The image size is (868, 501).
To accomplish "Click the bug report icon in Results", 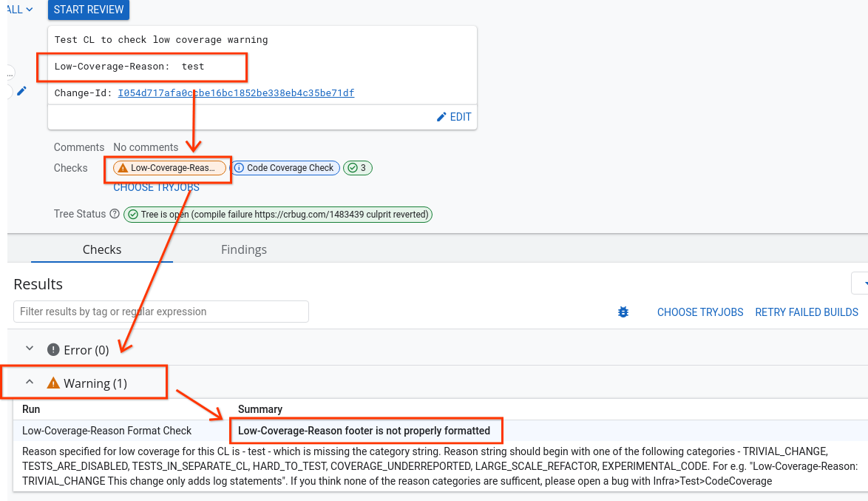I will [x=623, y=312].
